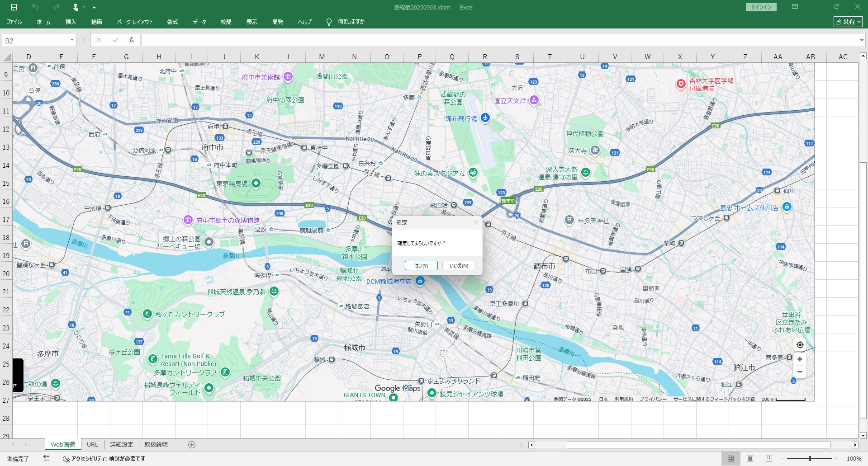Screen dimensions: 868x466
Task: Open the ヘルプ ribbon tab
Action: click(x=304, y=22)
